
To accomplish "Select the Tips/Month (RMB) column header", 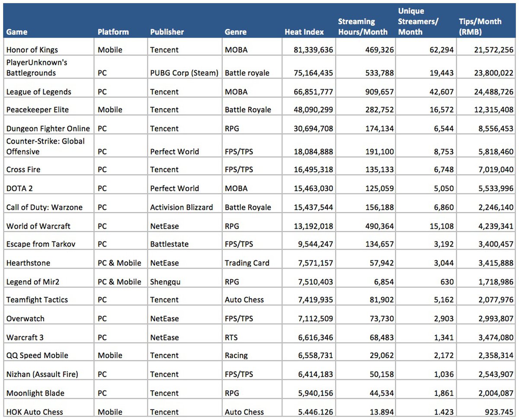I will click(x=480, y=27).
